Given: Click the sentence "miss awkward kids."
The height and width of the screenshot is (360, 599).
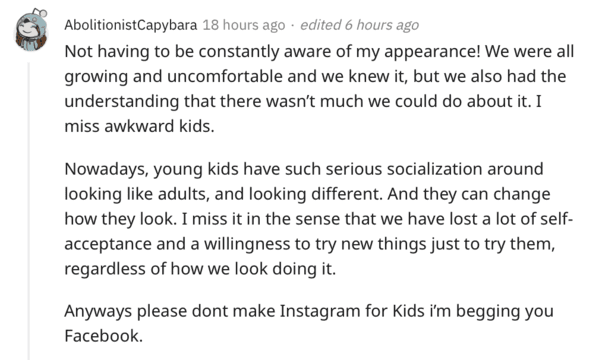Looking at the screenshot, I should coord(139,126).
